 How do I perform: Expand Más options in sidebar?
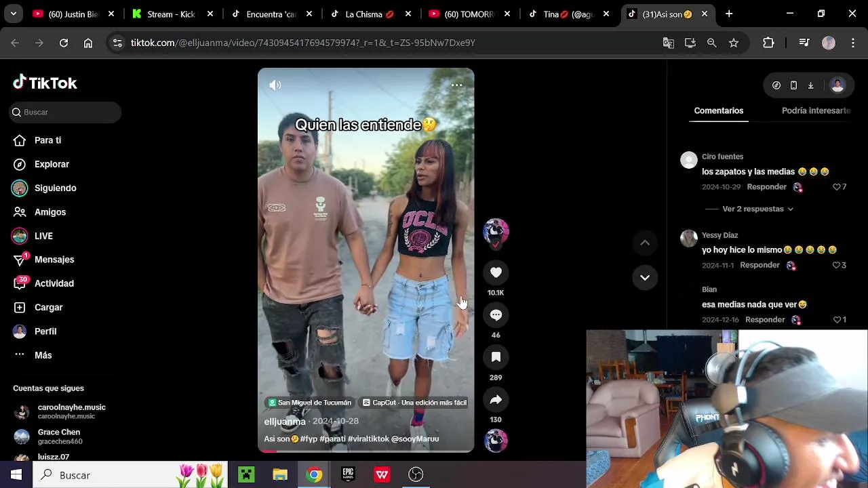point(43,355)
